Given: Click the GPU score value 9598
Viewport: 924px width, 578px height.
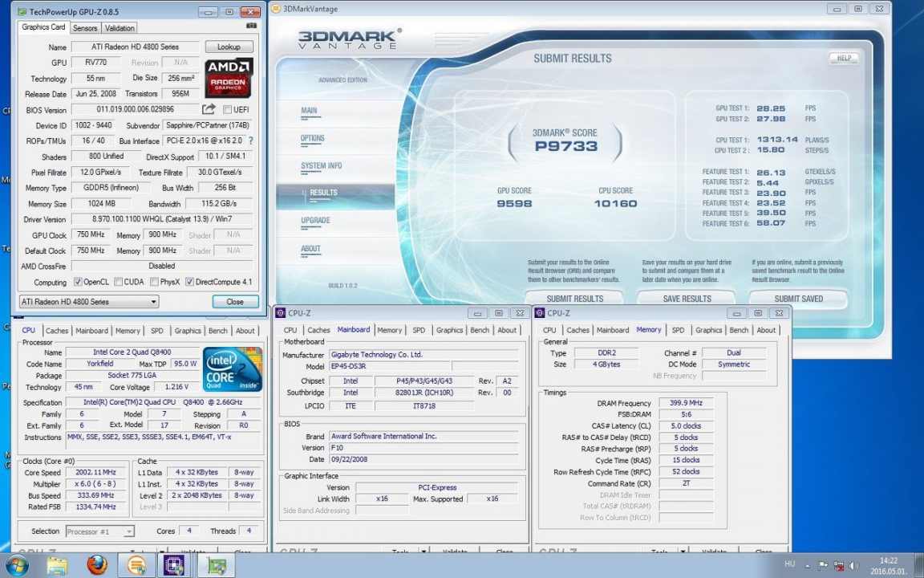Looking at the screenshot, I should pos(514,203).
